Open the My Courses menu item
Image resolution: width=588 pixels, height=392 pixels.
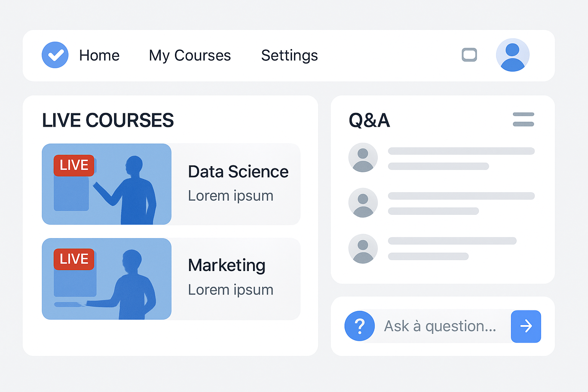pos(190,56)
